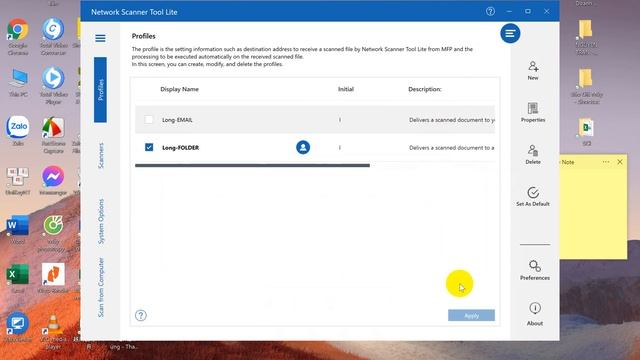Open Preferences

(x=535, y=270)
